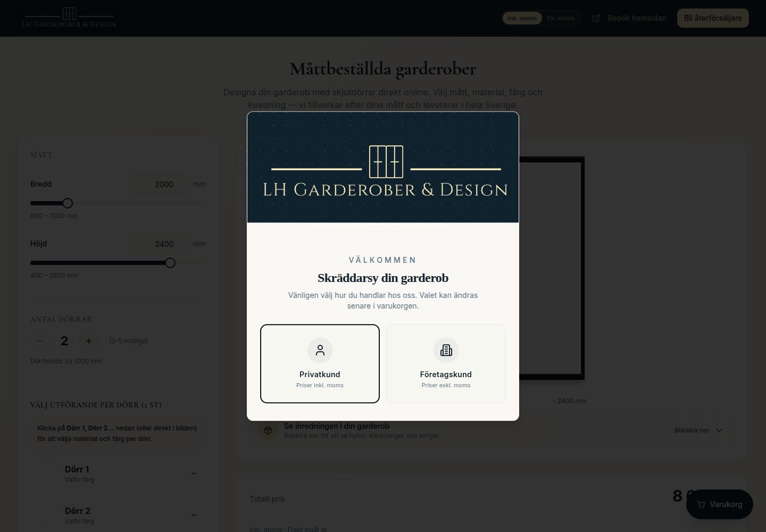Viewport: 766px width, 532px height.
Task: Click the Priser exkl. moms text
Action: pyautogui.click(x=446, y=385)
